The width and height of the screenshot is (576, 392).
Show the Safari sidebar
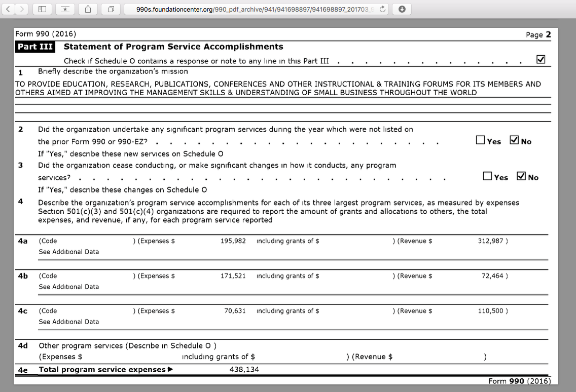coord(42,9)
